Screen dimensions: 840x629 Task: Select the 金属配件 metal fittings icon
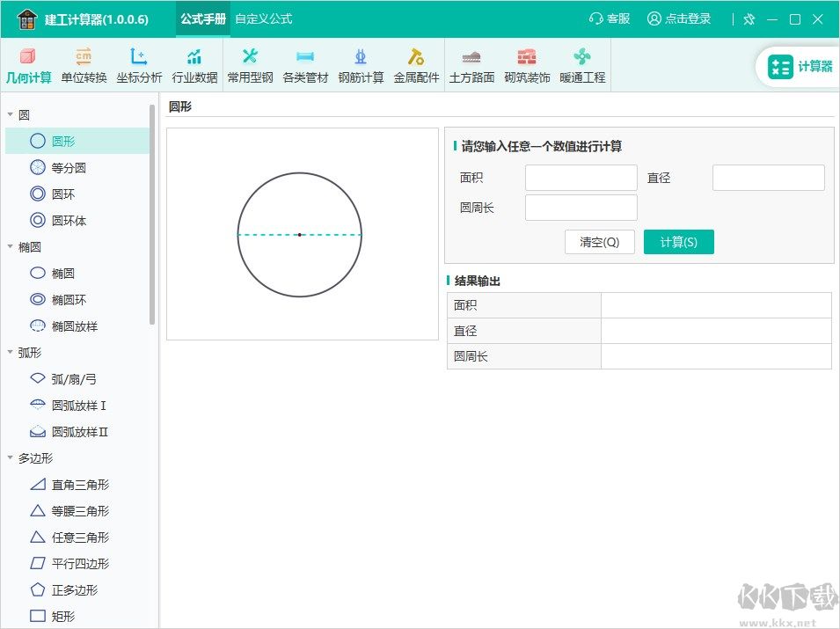point(415,63)
